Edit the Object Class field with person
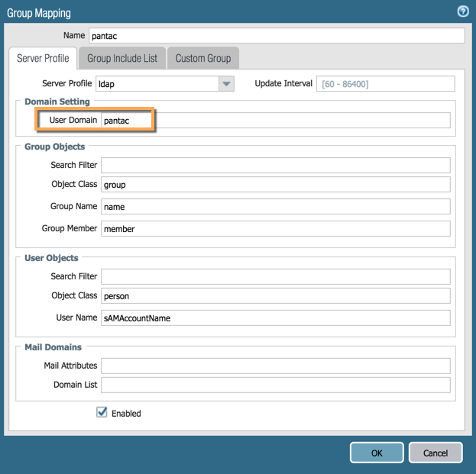This screenshot has height=474, width=476. 276,295
